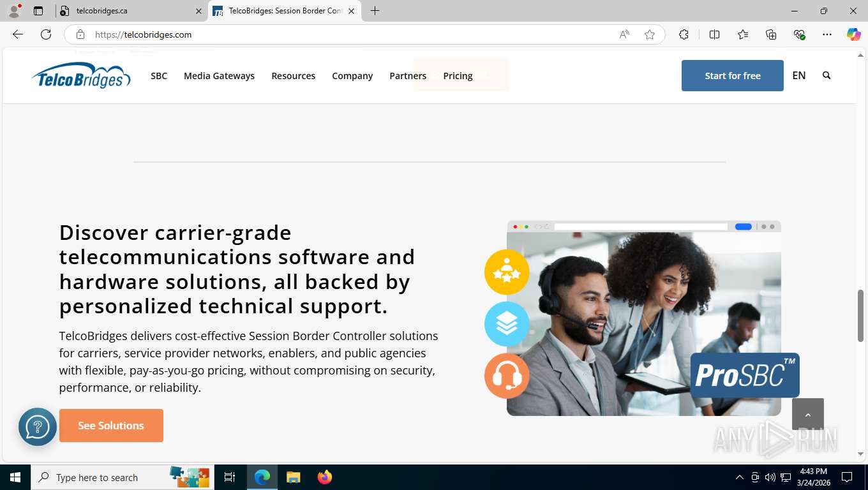Open Task View in the taskbar
The height and width of the screenshot is (490, 868).
(230, 477)
